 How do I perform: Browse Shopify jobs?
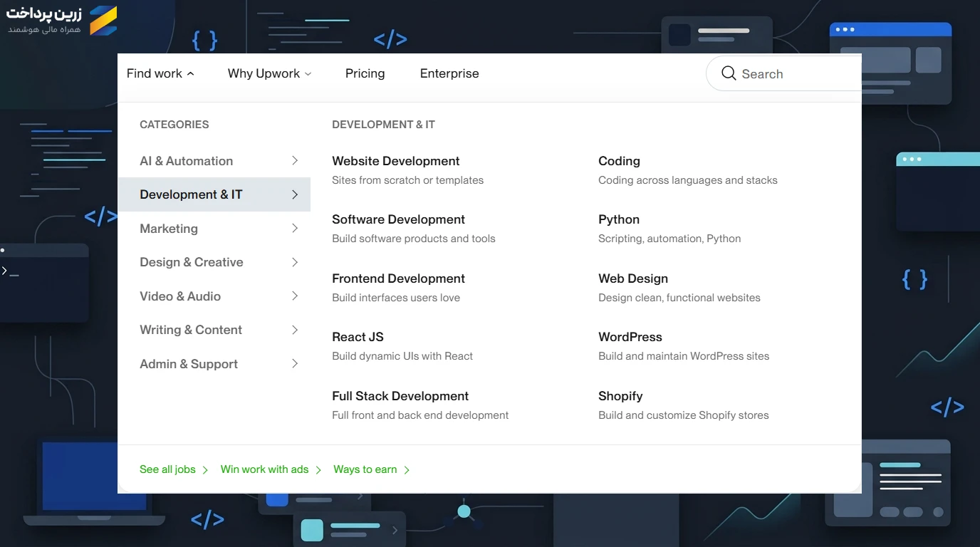click(x=620, y=396)
